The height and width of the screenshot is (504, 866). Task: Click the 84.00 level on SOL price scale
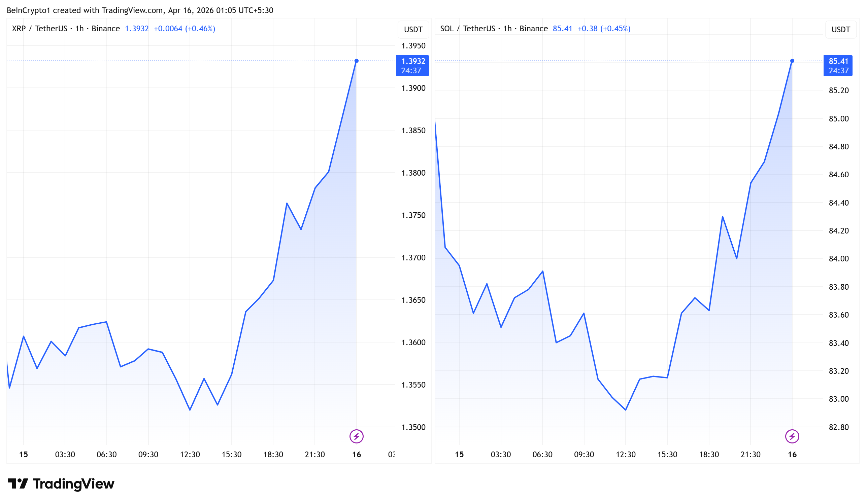tap(838, 258)
